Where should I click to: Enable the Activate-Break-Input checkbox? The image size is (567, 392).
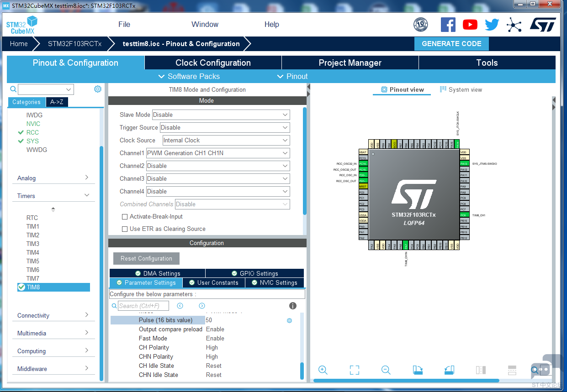tap(125, 217)
